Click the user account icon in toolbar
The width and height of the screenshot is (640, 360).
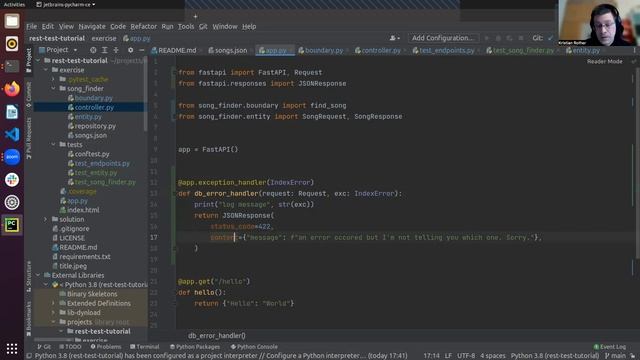[x=394, y=38]
